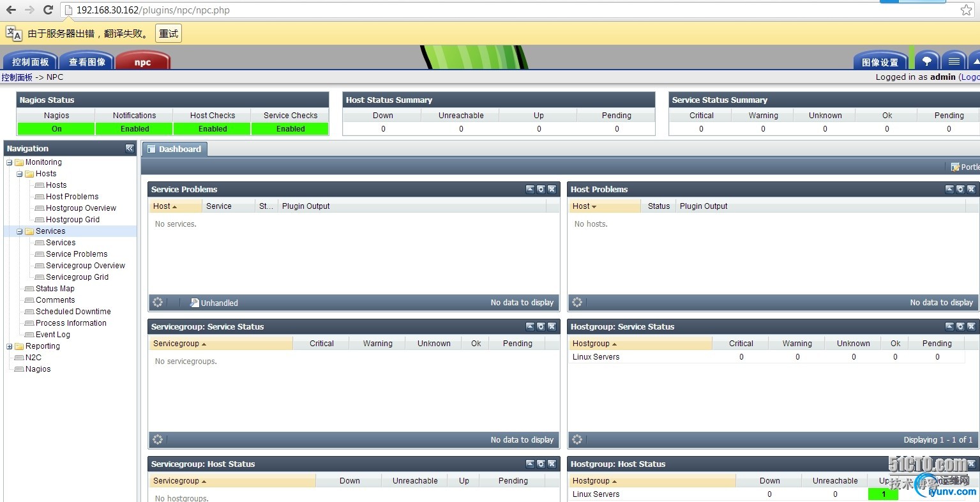Close Servicegroup: Host Status portlet

click(552, 464)
